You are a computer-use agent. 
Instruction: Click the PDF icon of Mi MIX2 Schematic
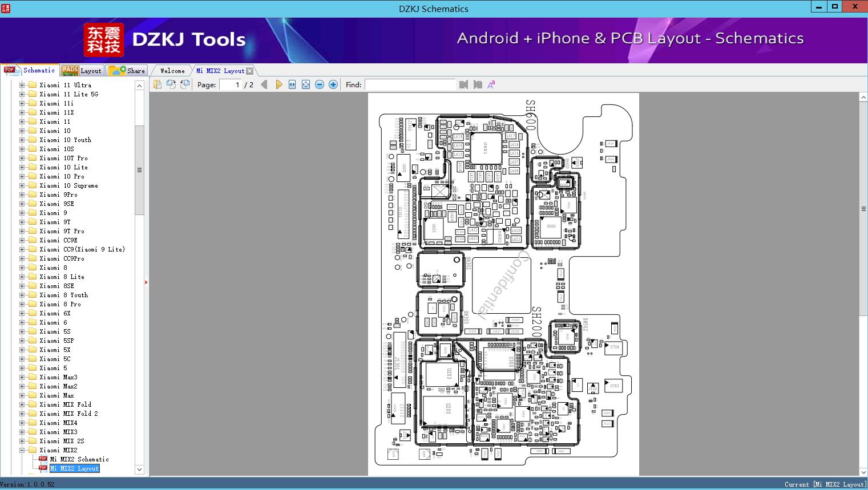(x=43, y=459)
